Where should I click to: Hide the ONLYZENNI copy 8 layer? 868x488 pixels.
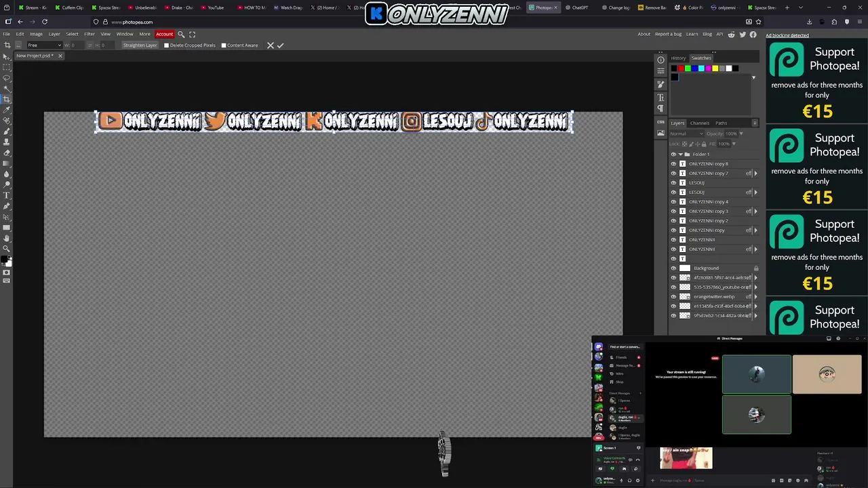[x=673, y=163]
